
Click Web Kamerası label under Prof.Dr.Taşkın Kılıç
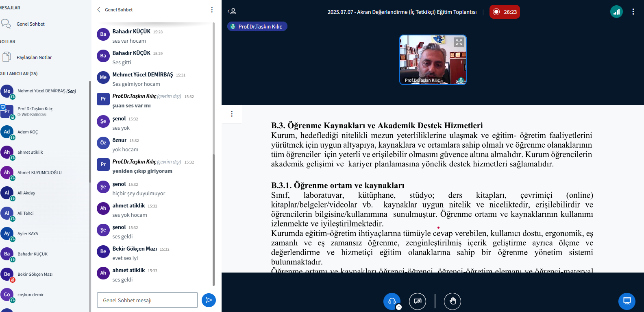click(x=32, y=115)
